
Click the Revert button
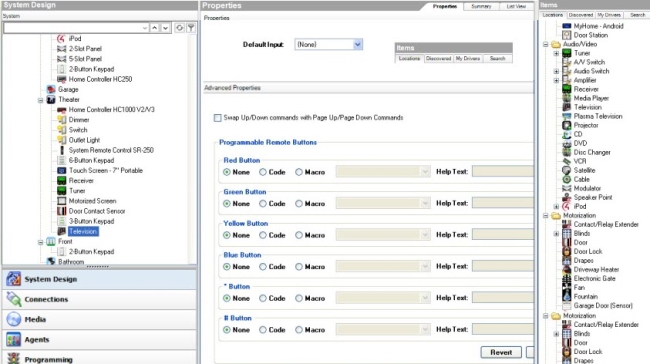(501, 352)
